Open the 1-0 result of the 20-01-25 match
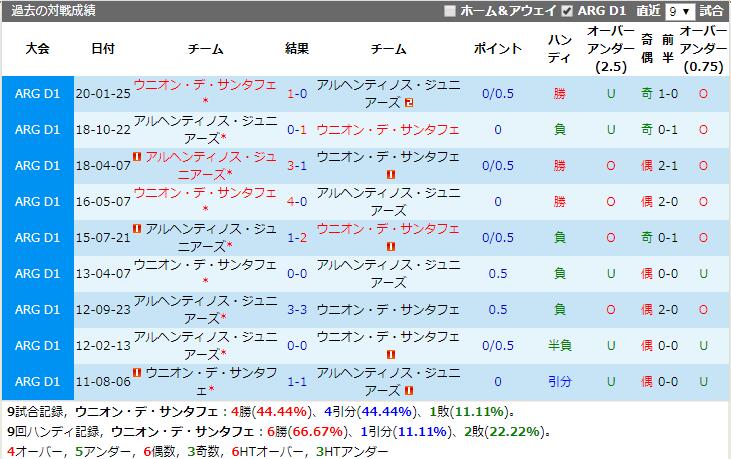Screen dimensions: 731x459 pos(297,94)
